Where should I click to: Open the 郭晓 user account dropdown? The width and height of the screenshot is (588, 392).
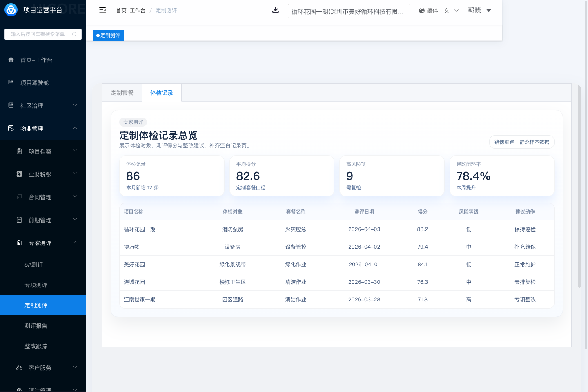point(479,11)
